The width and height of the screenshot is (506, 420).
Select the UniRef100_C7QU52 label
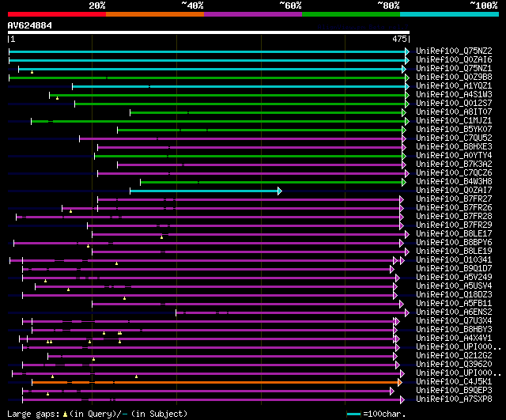click(x=454, y=138)
